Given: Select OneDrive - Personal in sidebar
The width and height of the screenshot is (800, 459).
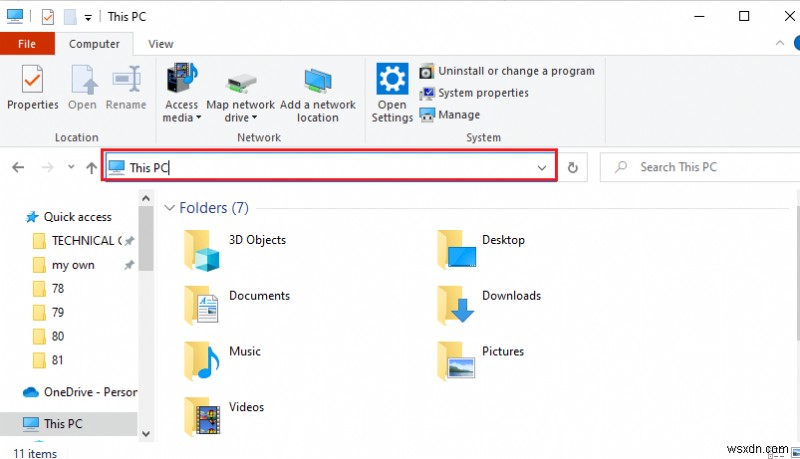Looking at the screenshot, I should click(80, 392).
